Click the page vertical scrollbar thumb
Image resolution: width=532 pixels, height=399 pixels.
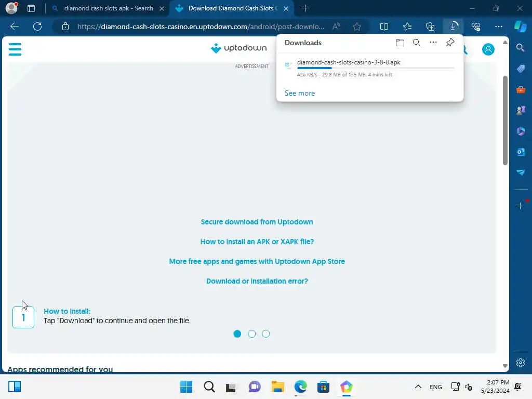pyautogui.click(x=505, y=121)
